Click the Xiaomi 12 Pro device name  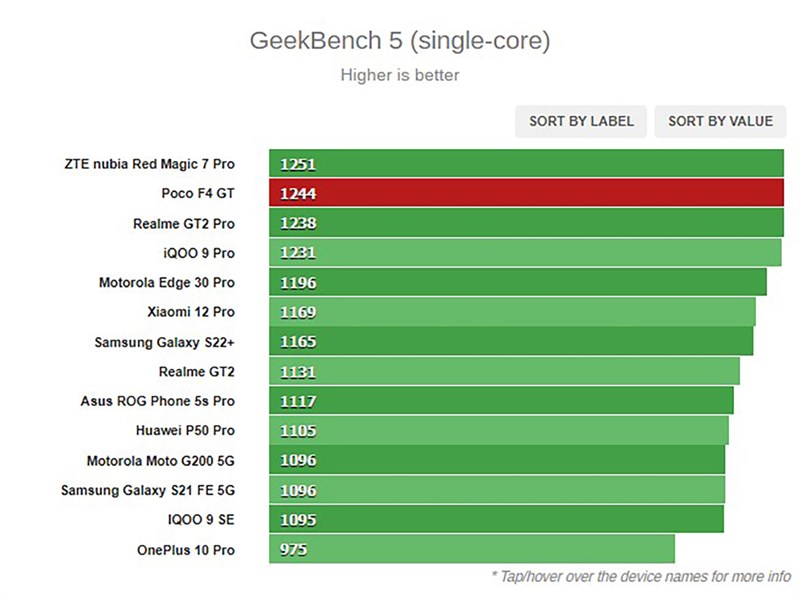point(190,312)
